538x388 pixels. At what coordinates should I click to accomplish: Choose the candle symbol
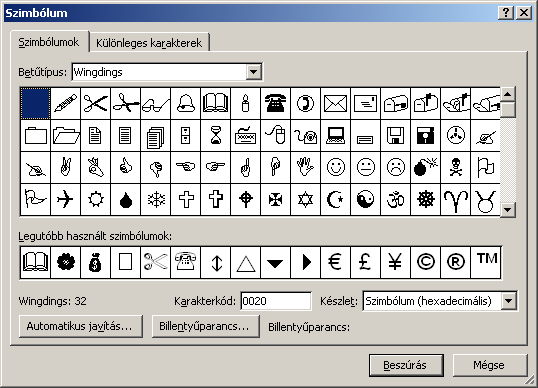tap(246, 103)
